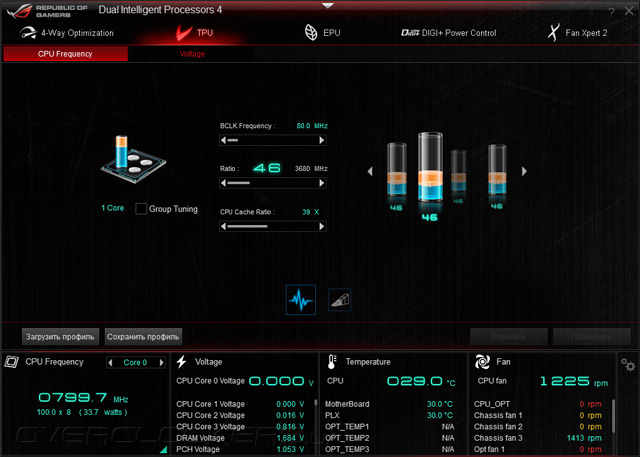Click the PCH Voltage row
The height and width of the screenshot is (457, 640).
click(x=240, y=449)
